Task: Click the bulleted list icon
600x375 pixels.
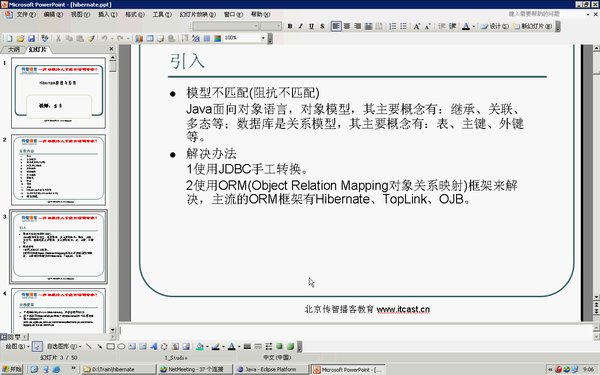Action: tap(403, 26)
